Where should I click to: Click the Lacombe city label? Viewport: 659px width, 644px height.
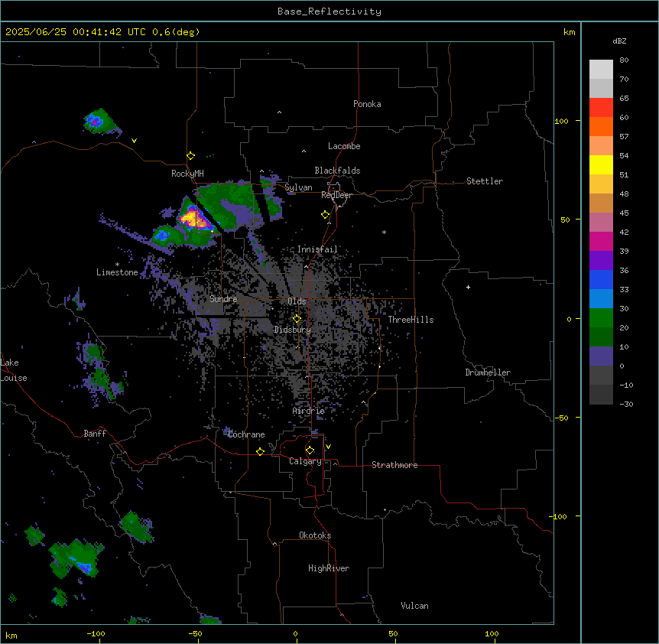point(344,146)
